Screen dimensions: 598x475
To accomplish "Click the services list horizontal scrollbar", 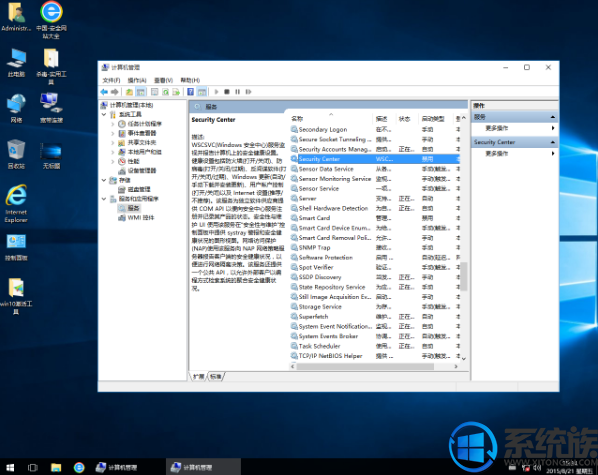I will [x=365, y=366].
